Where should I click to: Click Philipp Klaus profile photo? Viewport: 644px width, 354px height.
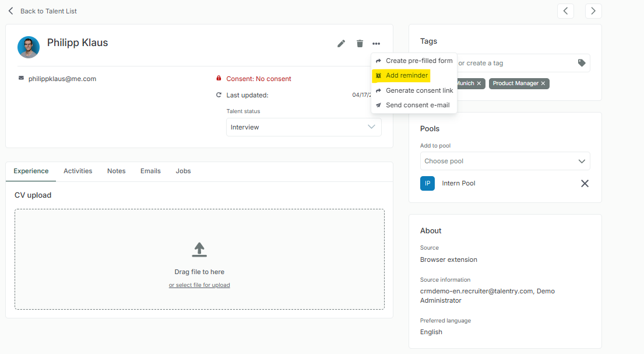click(x=29, y=47)
